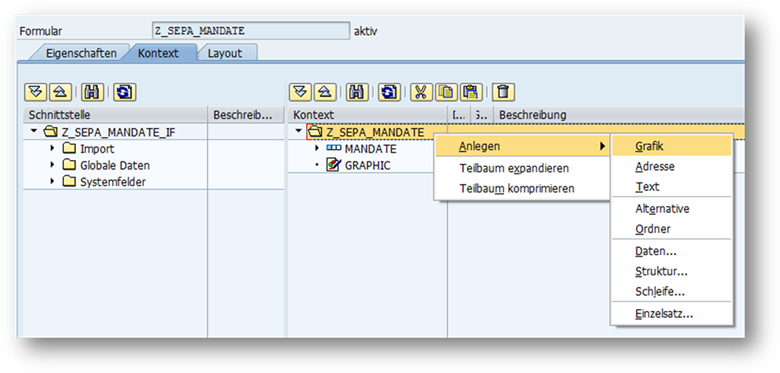Click the MANDATE structure icon
This screenshot has height=373, width=780.
tap(333, 148)
